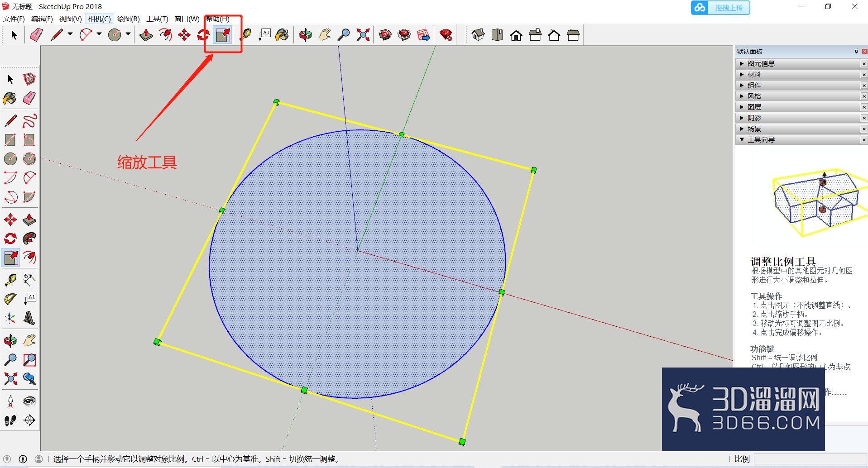Click the user sign-in status bar icon

click(39, 459)
